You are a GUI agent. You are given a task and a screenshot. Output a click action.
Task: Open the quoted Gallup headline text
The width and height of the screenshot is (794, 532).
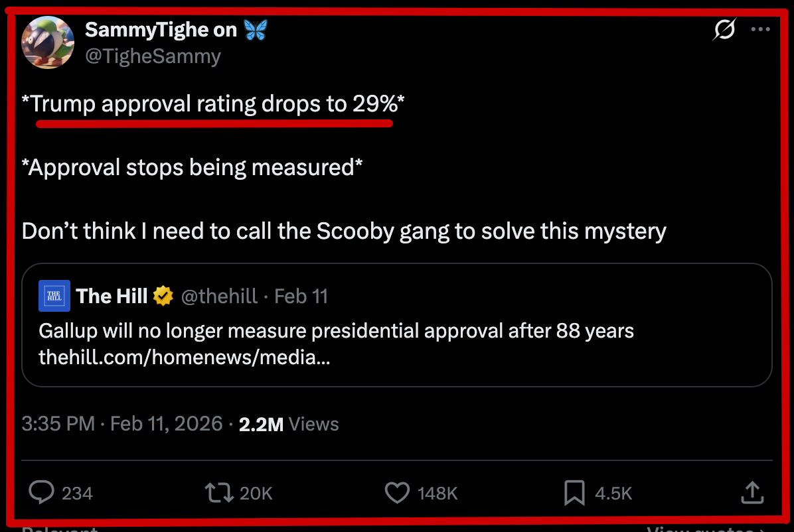336,330
